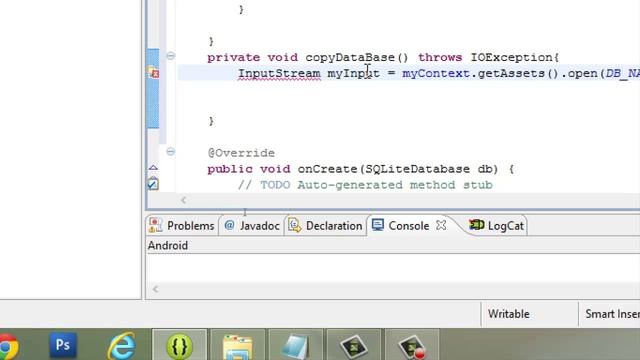Open the first screen-recorder taskbar icon
The height and width of the screenshot is (360, 640).
[353, 346]
